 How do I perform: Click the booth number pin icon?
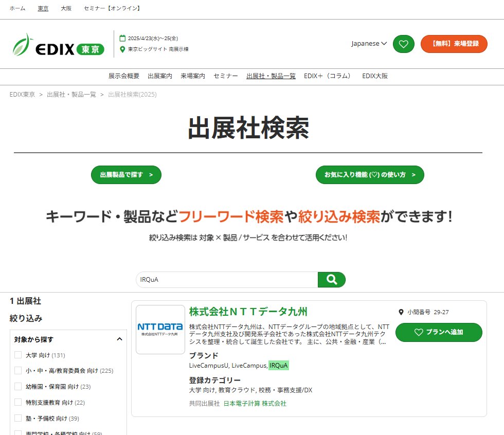click(401, 312)
